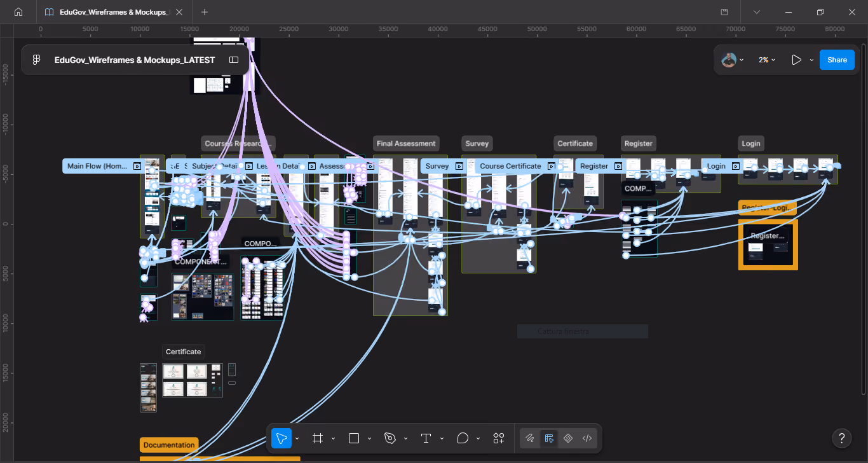Open Text tool options dropdown
Screen dimensions: 868x463
[x=441, y=439]
